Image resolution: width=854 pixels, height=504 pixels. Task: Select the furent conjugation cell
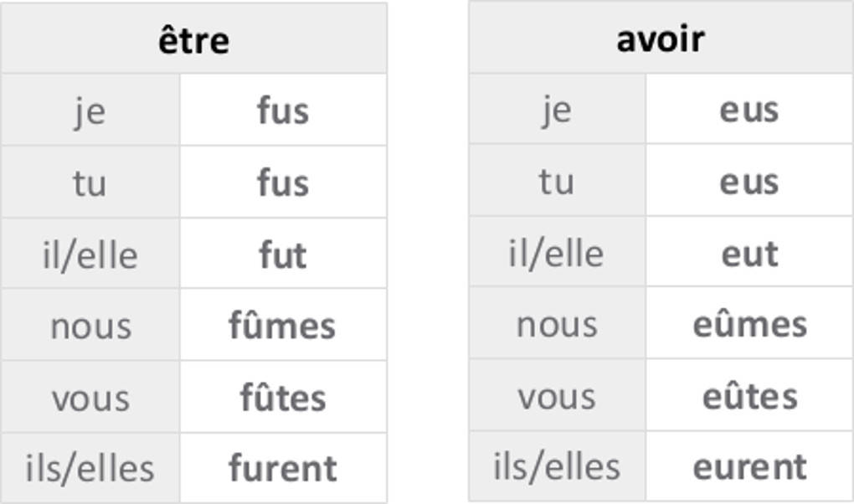coord(283,468)
